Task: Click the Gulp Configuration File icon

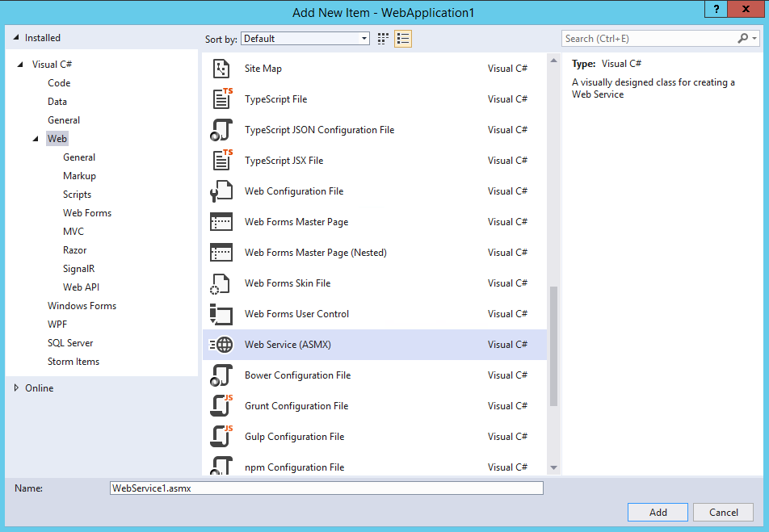Action: tap(221, 437)
